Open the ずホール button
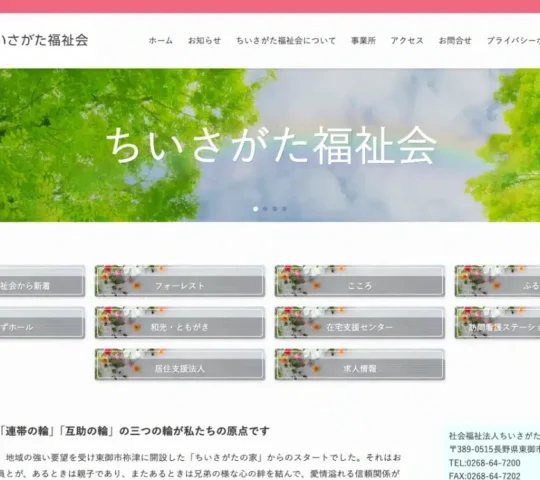Viewport: 540px width, 480px height. [42, 323]
